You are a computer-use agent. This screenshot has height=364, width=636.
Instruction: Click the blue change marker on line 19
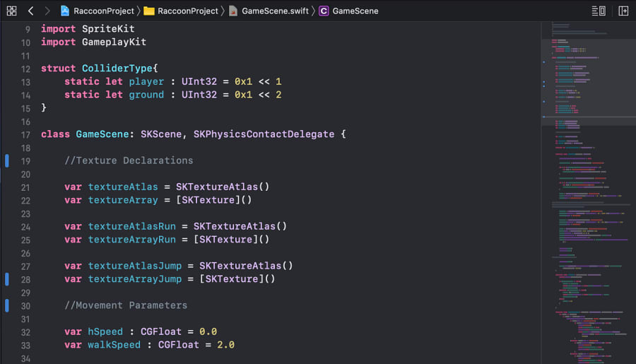[7, 160]
